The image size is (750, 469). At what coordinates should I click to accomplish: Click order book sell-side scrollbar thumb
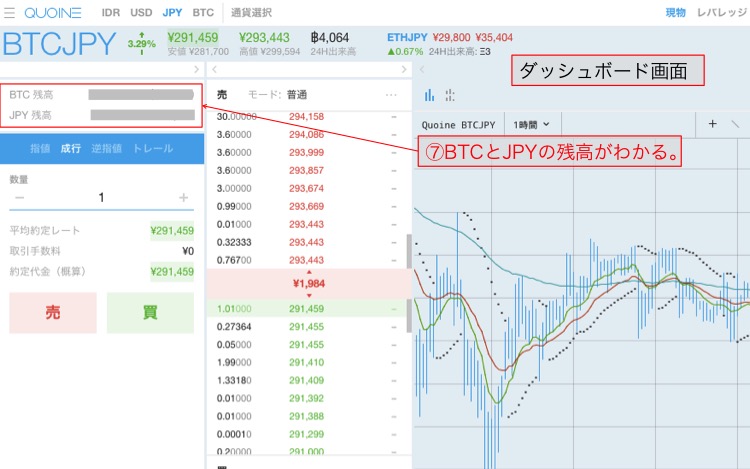coord(409,251)
